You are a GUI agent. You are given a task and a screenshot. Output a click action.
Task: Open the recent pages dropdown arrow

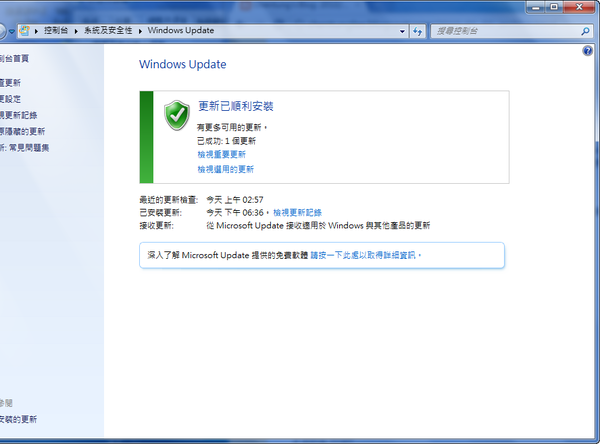click(12, 31)
